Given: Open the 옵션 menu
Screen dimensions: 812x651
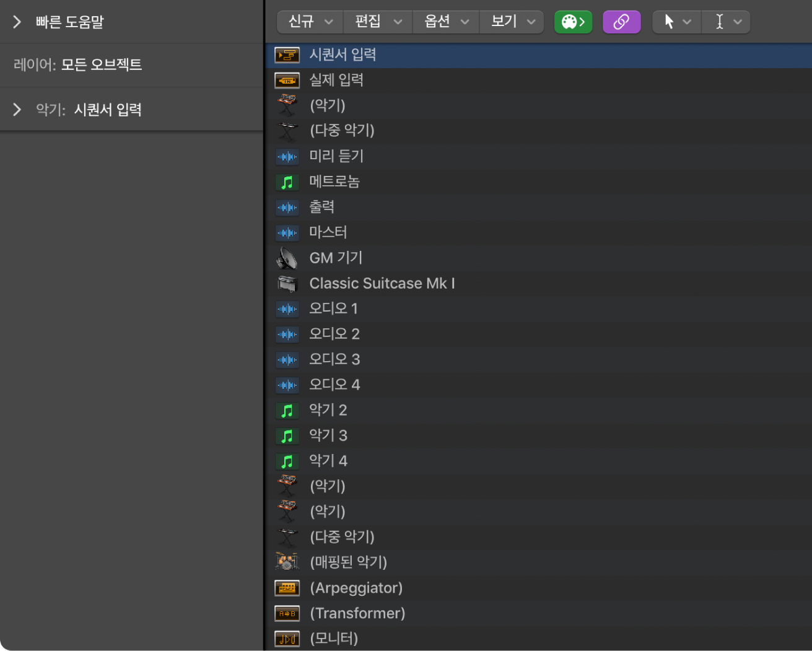Looking at the screenshot, I should pyautogui.click(x=446, y=22).
